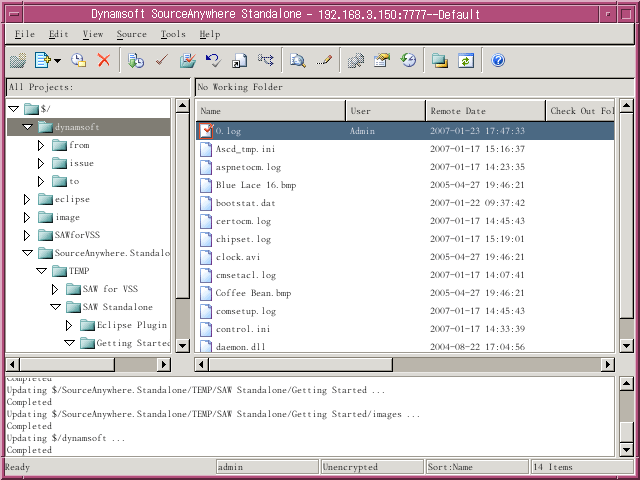Click the red Delete icon in toolbar
This screenshot has height=480, width=640.
[103, 61]
